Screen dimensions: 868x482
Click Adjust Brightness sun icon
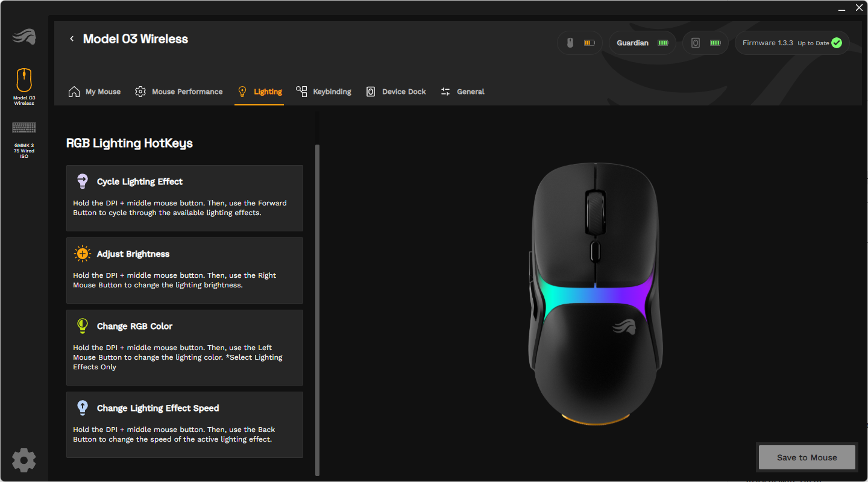click(x=83, y=254)
